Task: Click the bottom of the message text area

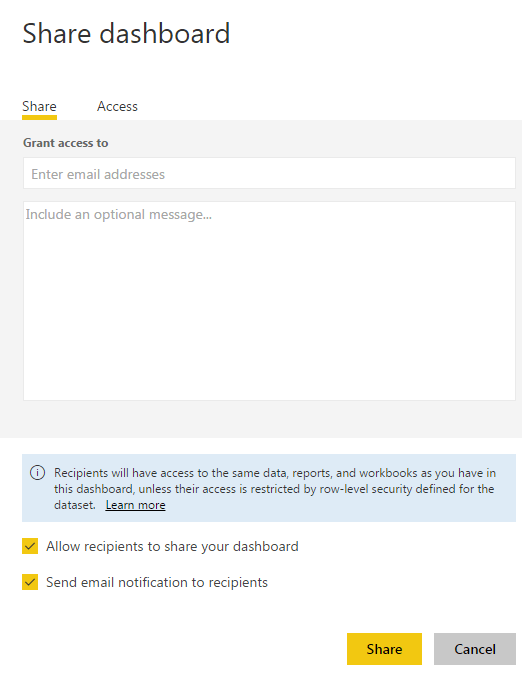Action: [269, 389]
